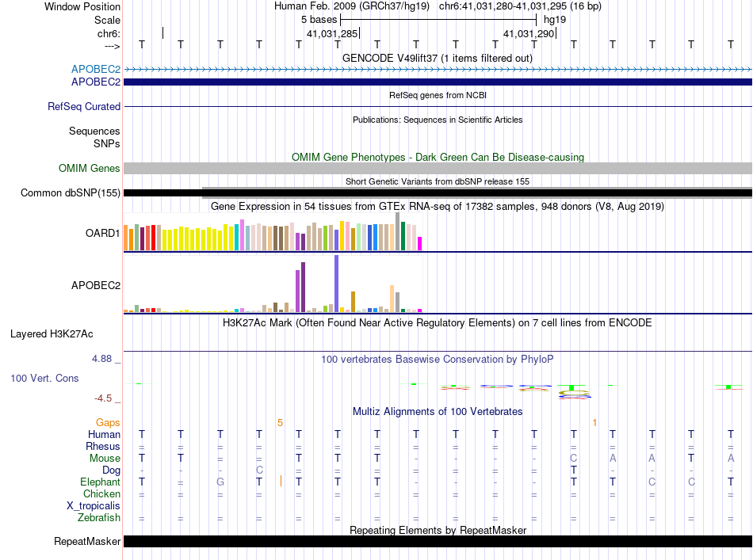
Task: Click the 'G' base in the Elephant row
Action: click(220, 482)
